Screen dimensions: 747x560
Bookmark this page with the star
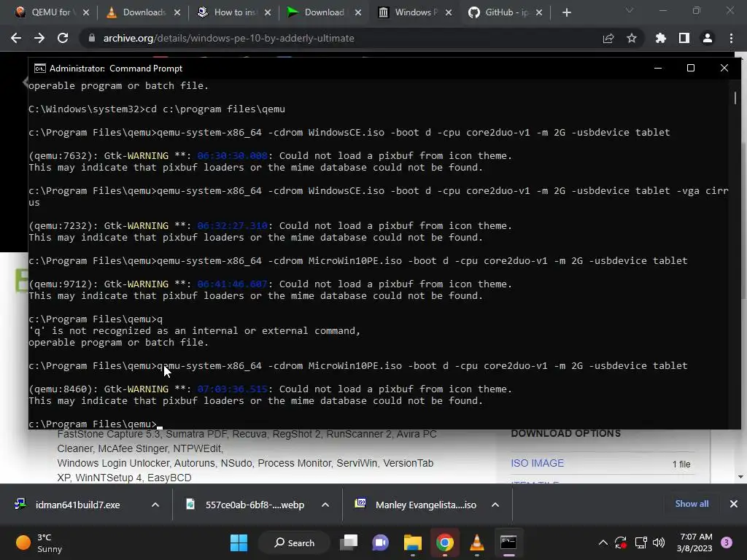(x=632, y=38)
